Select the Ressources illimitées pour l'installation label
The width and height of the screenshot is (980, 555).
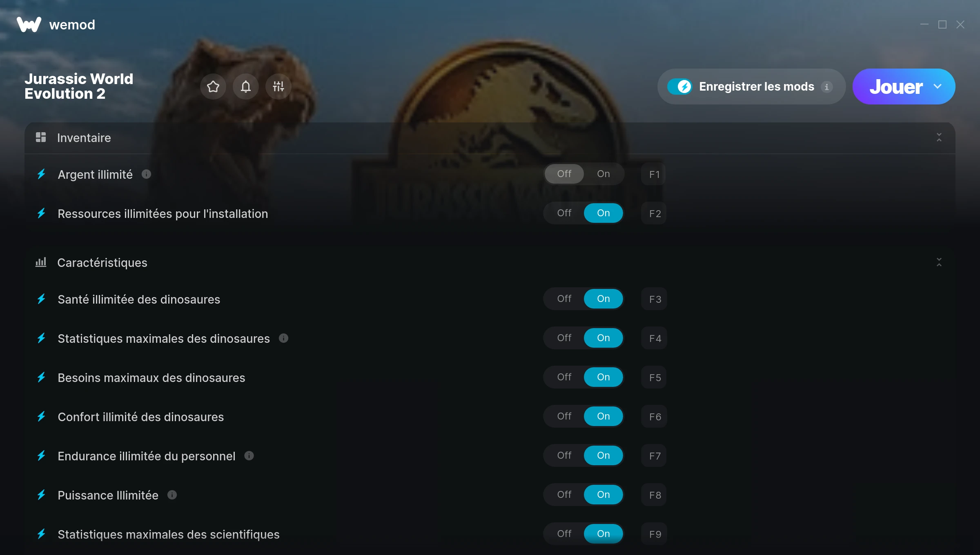[163, 213]
